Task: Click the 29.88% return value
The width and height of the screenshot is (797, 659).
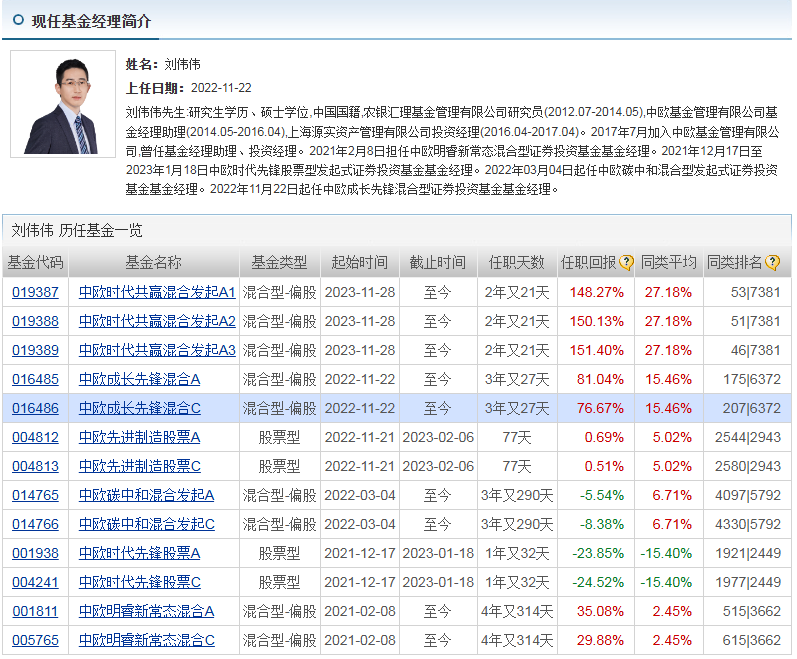Action: pos(600,640)
